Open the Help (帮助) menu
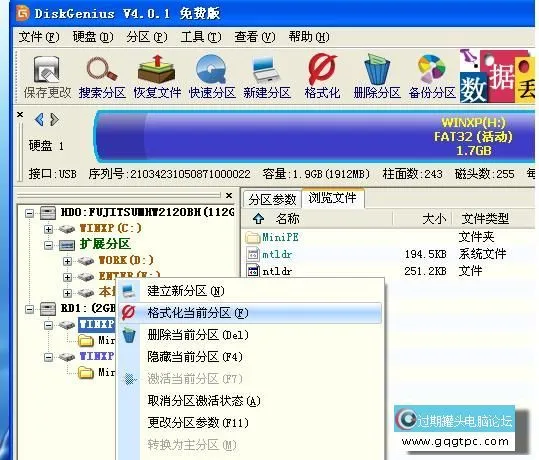Viewport: 539px width, 460px height. 309,36
